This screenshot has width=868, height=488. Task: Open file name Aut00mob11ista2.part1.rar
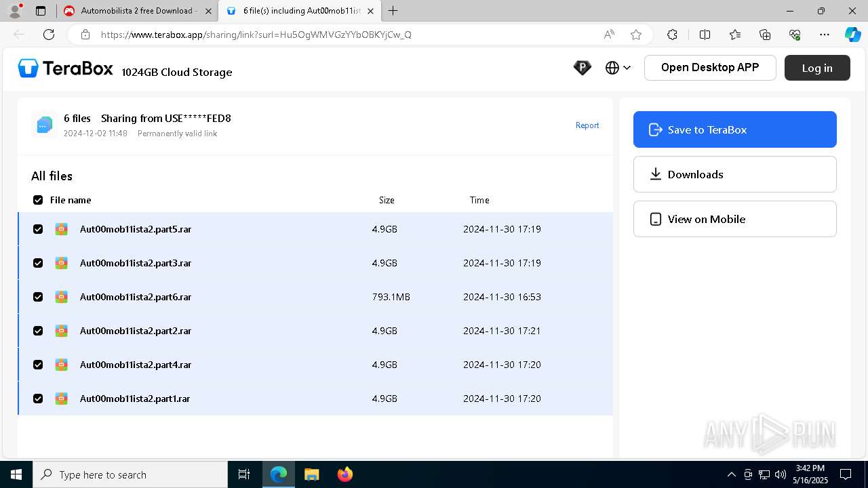pos(135,399)
